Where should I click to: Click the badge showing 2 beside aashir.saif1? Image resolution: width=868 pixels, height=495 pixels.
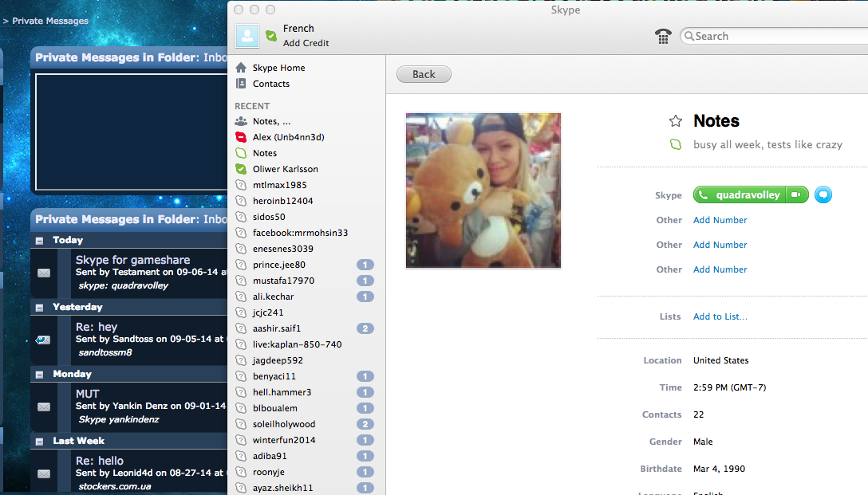coord(365,328)
